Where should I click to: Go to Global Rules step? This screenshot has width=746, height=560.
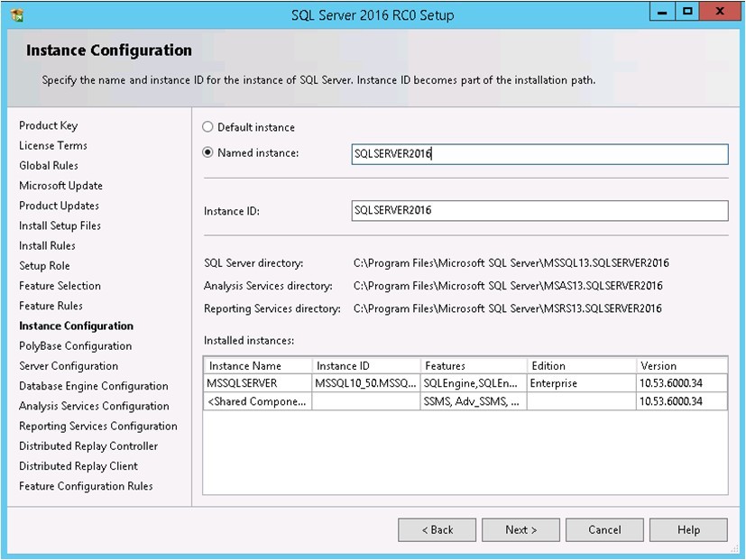[x=49, y=166]
